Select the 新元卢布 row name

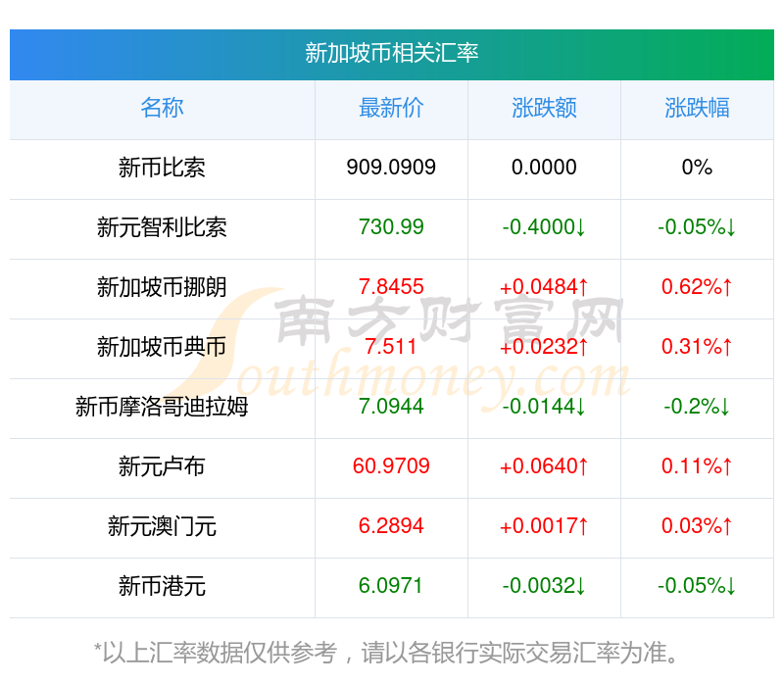162,466
